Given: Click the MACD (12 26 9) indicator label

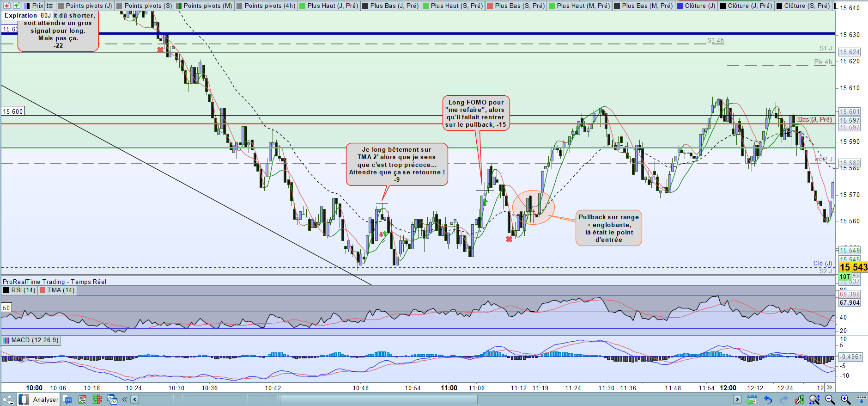Looking at the screenshot, I should pos(35,340).
